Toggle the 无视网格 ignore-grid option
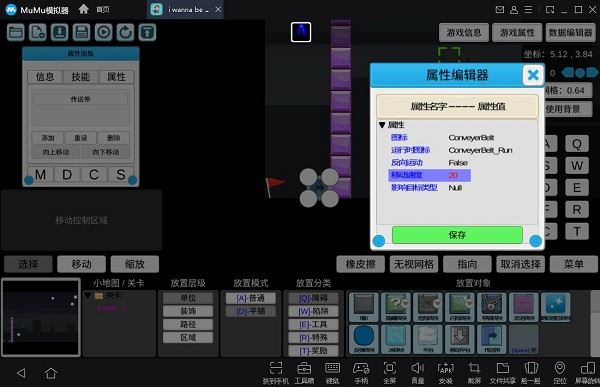The height and width of the screenshot is (387, 600). (x=414, y=264)
